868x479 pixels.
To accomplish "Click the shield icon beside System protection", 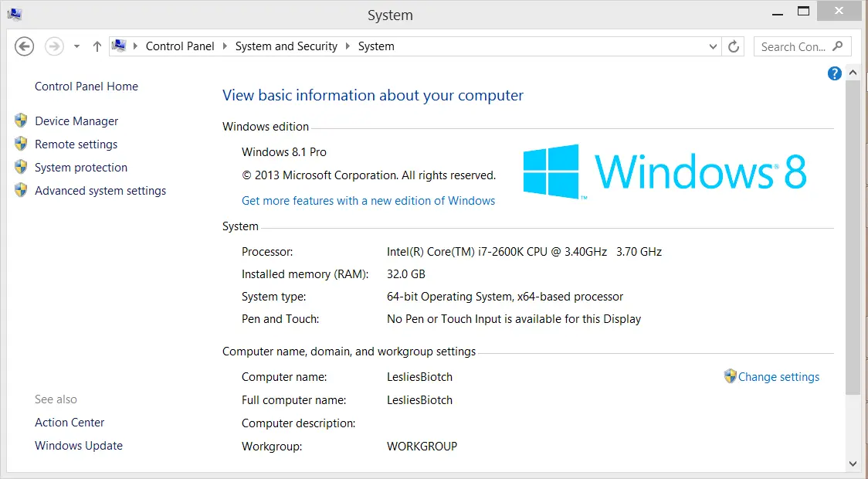I will pos(21,167).
